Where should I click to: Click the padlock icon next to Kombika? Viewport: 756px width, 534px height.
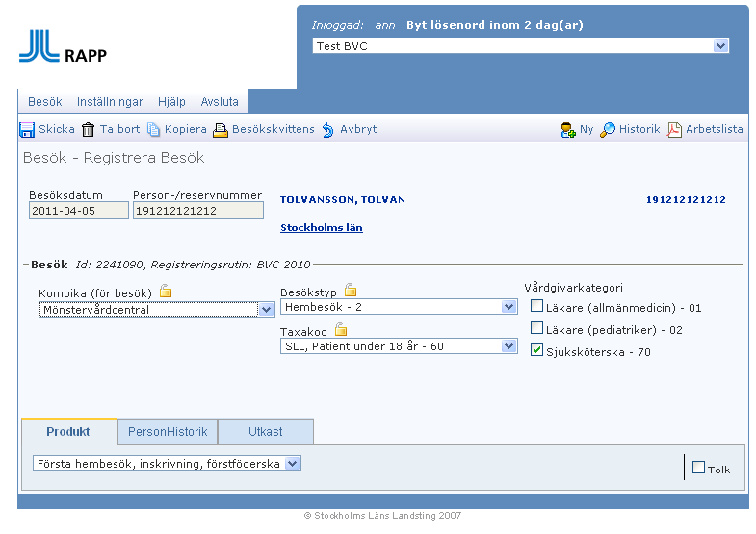166,291
